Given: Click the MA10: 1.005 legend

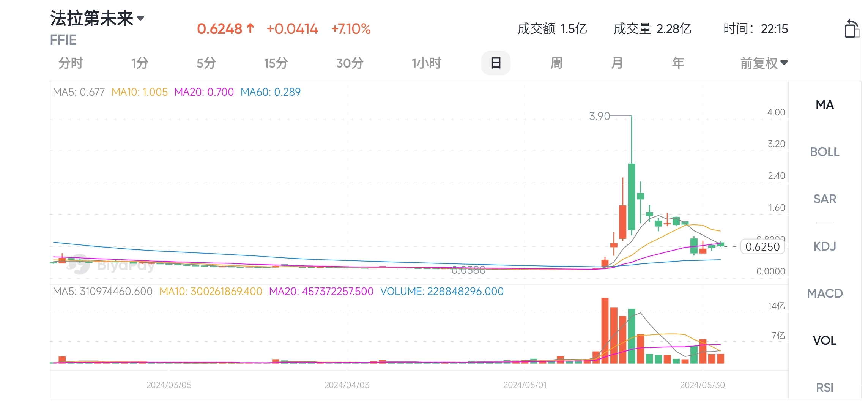Looking at the screenshot, I should (140, 92).
